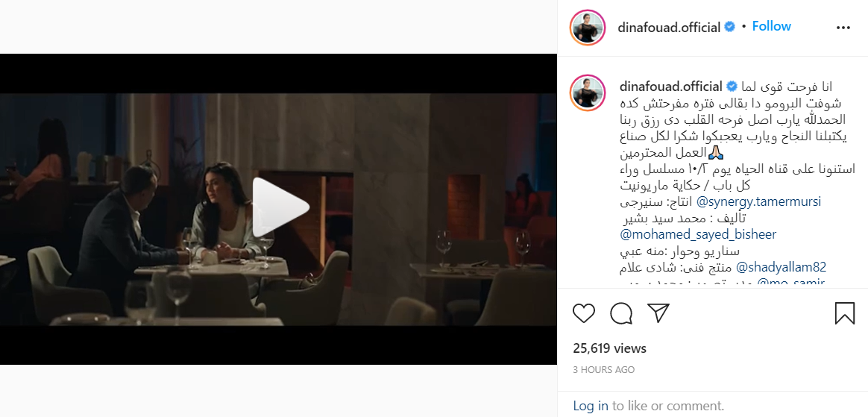
Task: Click the verified badge next to the header username
Action: (x=730, y=27)
